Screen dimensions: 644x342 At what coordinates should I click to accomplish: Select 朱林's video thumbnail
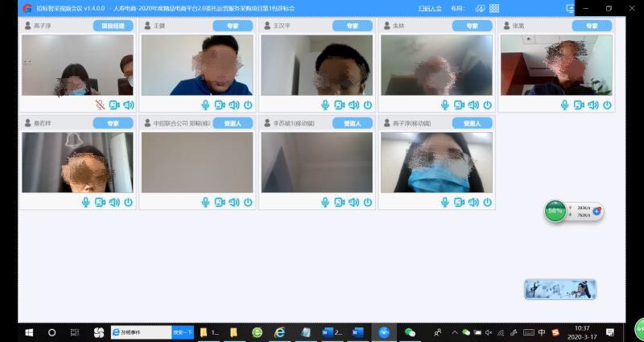click(x=436, y=65)
